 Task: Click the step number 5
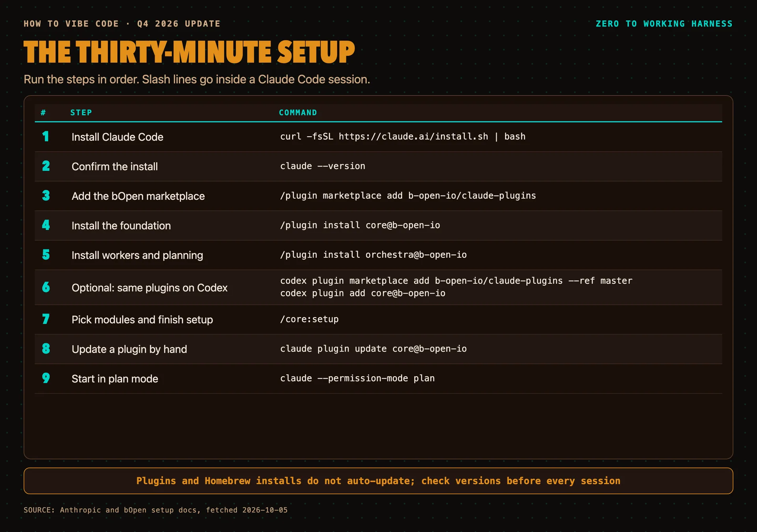[46, 255]
